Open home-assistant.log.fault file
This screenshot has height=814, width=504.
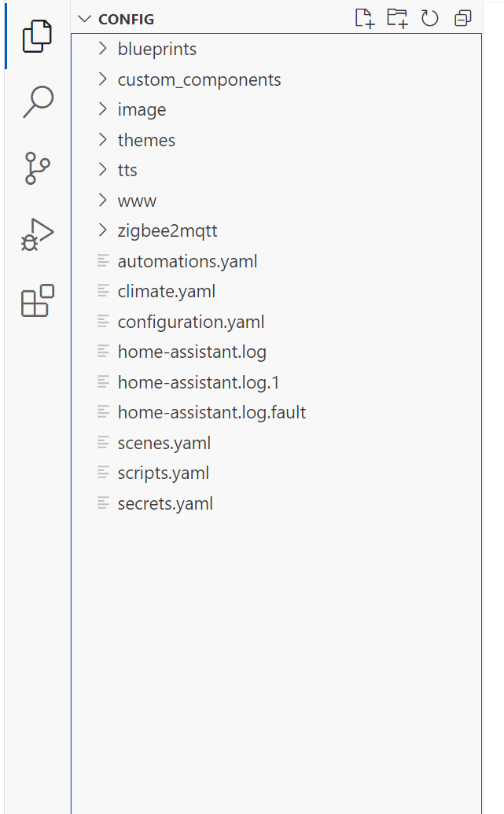[212, 412]
